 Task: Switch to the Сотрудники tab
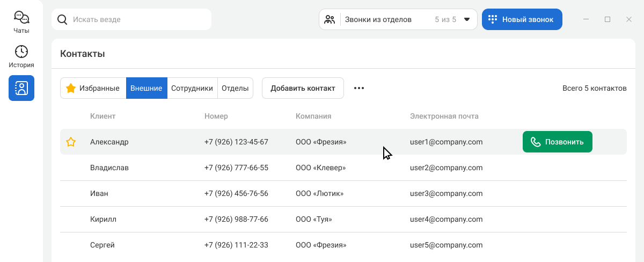[192, 88]
